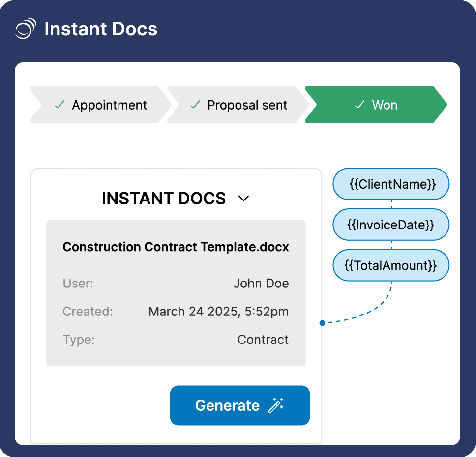The height and width of the screenshot is (457, 476).
Task: Click the {{ClientName}} merge field tag
Action: tap(391, 184)
